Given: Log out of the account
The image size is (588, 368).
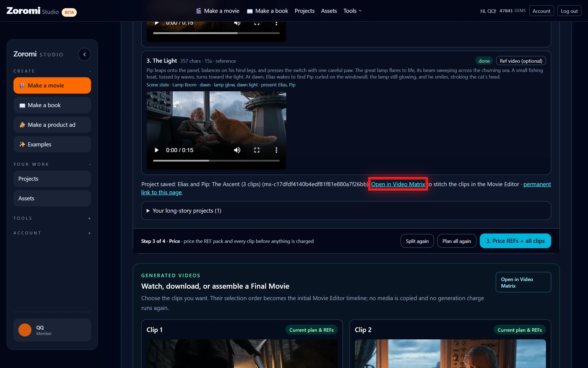Looking at the screenshot, I should click(569, 11).
